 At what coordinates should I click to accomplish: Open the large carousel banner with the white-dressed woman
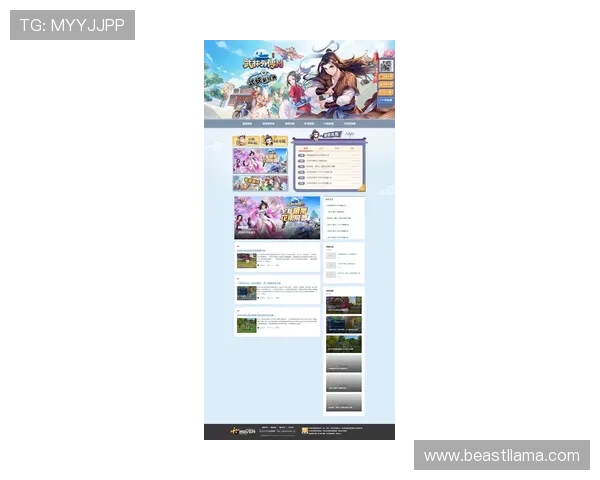click(277, 217)
